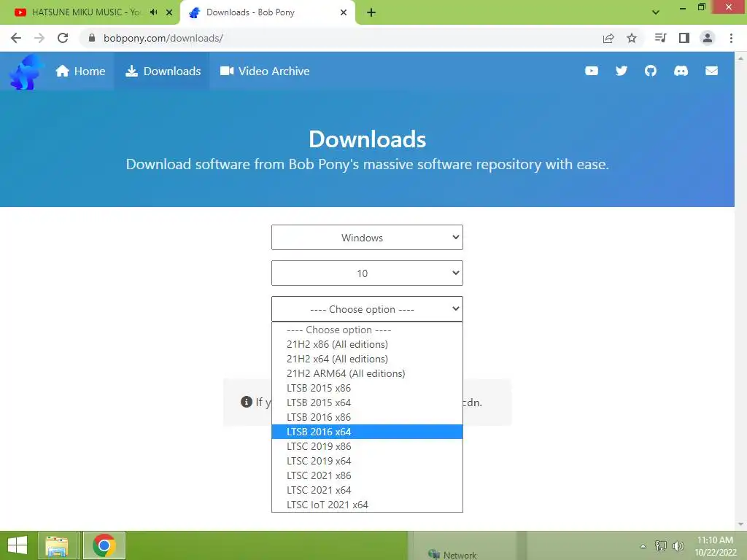Close the HATSUNE MIKU MUSIC tab

tap(169, 12)
